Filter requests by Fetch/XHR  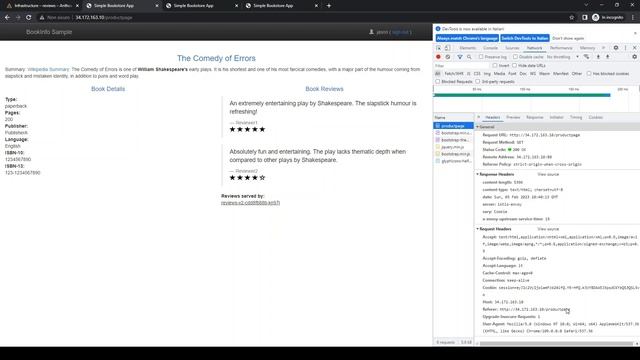point(454,73)
